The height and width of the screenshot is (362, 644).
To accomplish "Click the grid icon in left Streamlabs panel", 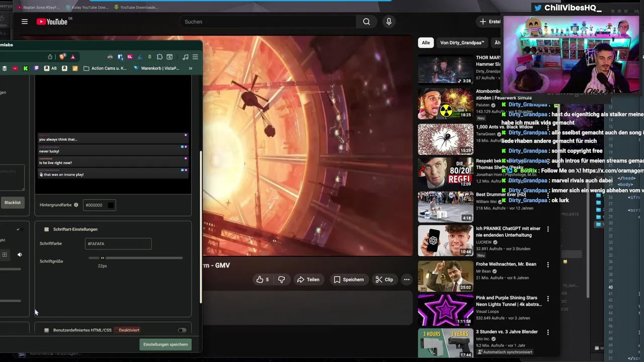I will point(5,255).
